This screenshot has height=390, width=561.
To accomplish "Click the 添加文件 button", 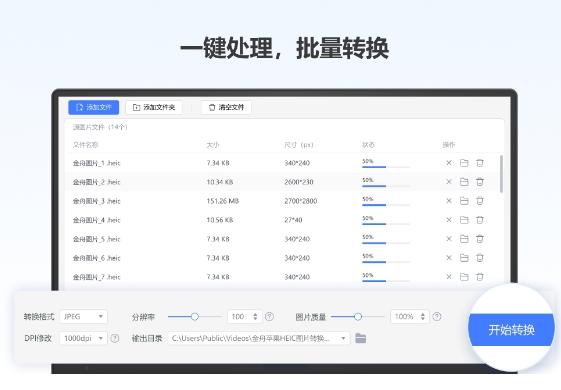I will (93, 107).
